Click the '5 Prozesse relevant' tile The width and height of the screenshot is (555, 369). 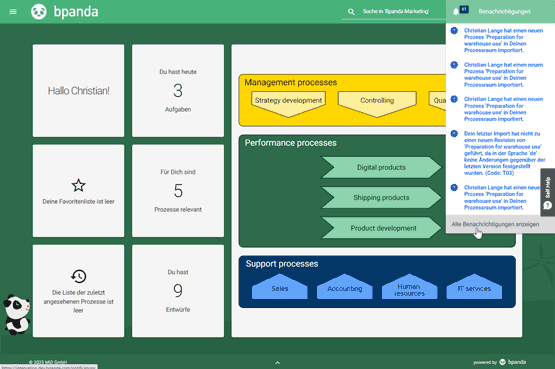point(178,191)
